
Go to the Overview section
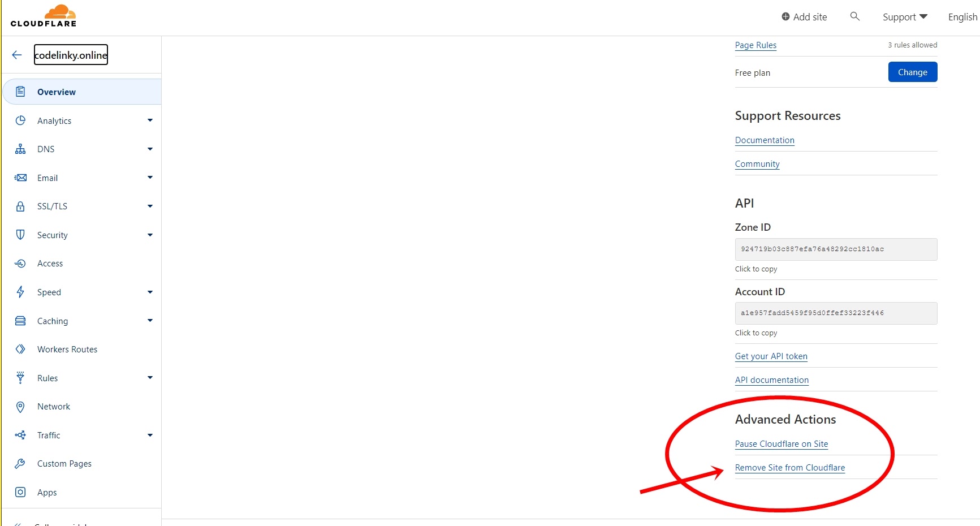click(x=83, y=92)
